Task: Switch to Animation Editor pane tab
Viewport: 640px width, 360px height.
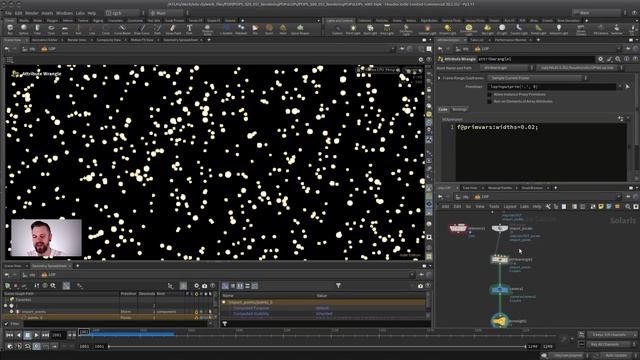Action: [x=45, y=40]
